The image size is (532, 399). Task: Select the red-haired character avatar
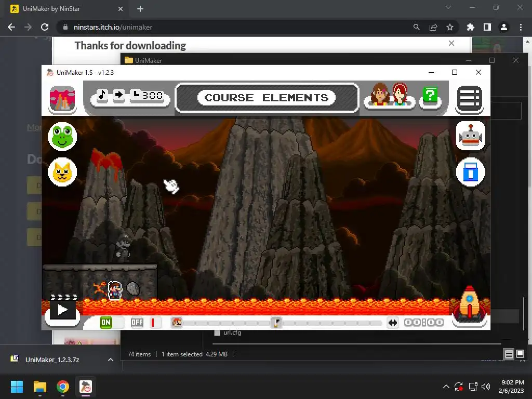pyautogui.click(x=401, y=94)
